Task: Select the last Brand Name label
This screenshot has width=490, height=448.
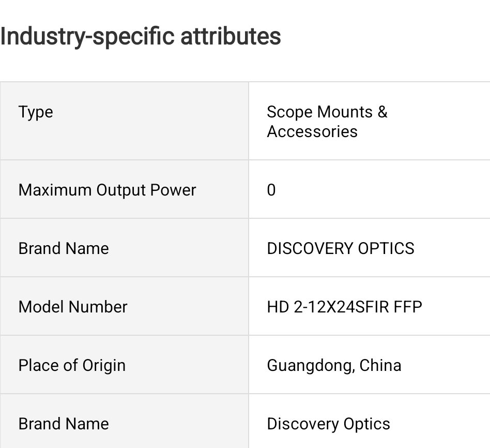Action: [x=64, y=424]
